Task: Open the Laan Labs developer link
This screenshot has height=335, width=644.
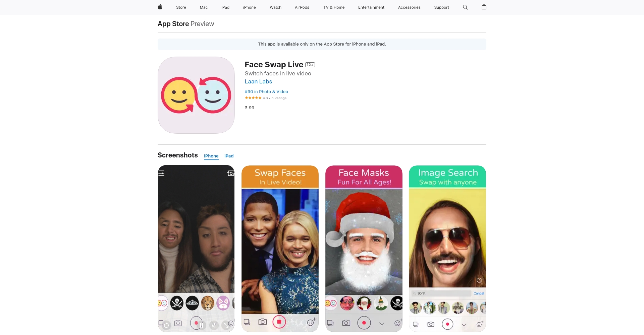Action: click(258, 81)
